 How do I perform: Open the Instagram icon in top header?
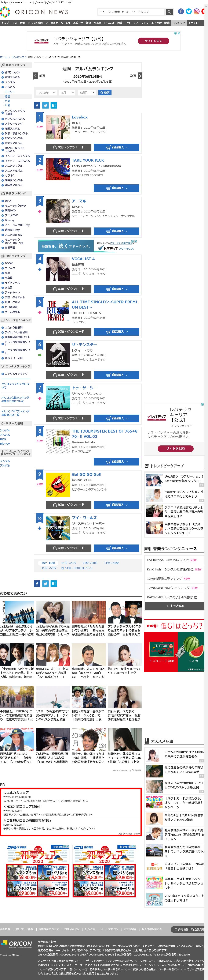(197, 11)
